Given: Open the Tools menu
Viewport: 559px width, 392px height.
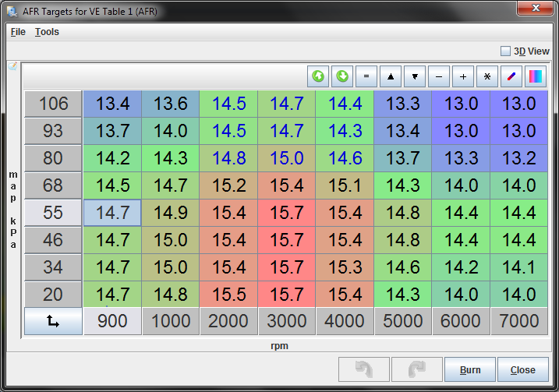Looking at the screenshot, I should (47, 32).
